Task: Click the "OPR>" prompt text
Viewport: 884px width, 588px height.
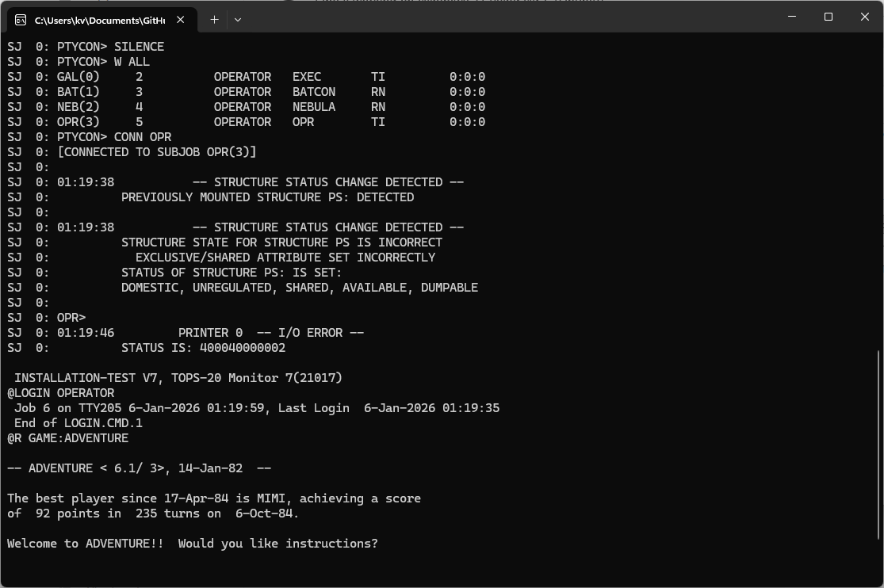Action: [x=71, y=318]
